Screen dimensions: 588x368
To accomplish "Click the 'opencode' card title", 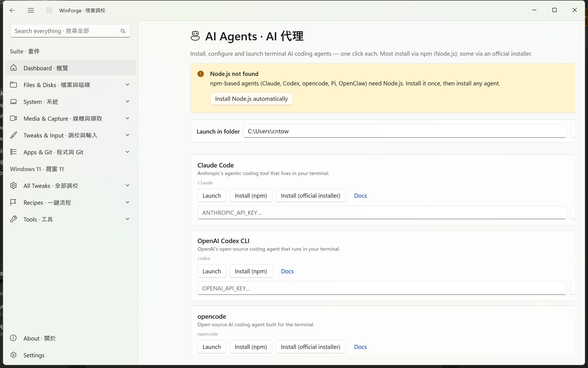I will [x=212, y=317].
